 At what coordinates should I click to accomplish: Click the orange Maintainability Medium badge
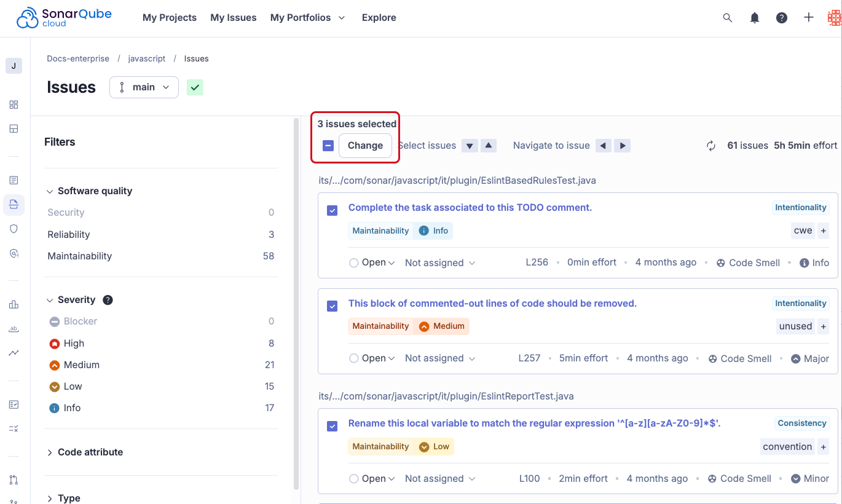click(409, 326)
